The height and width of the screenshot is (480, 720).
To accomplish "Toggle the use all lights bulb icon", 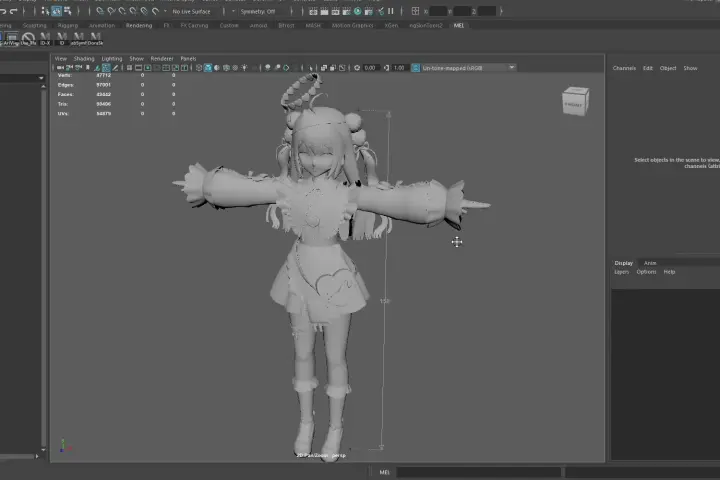I will [244, 68].
